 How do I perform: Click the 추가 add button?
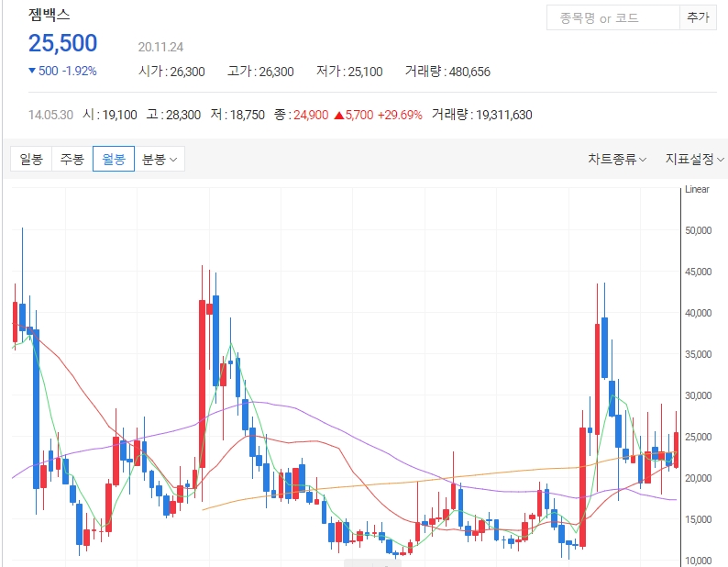[698, 17]
